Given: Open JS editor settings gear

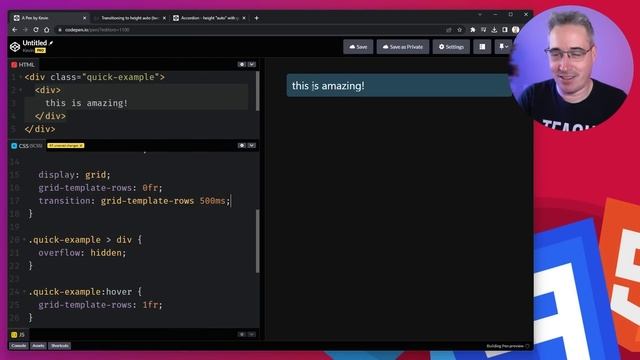Looking at the screenshot, I should click(x=242, y=334).
